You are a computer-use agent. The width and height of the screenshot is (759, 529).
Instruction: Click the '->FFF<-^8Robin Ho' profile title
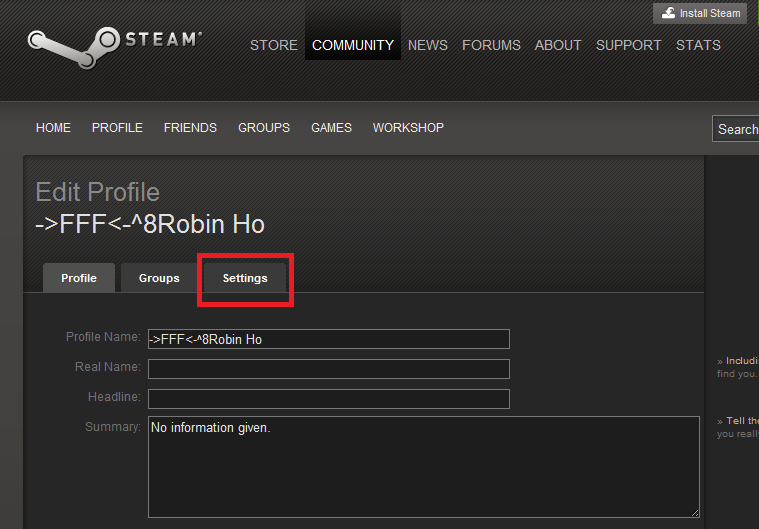(x=150, y=224)
